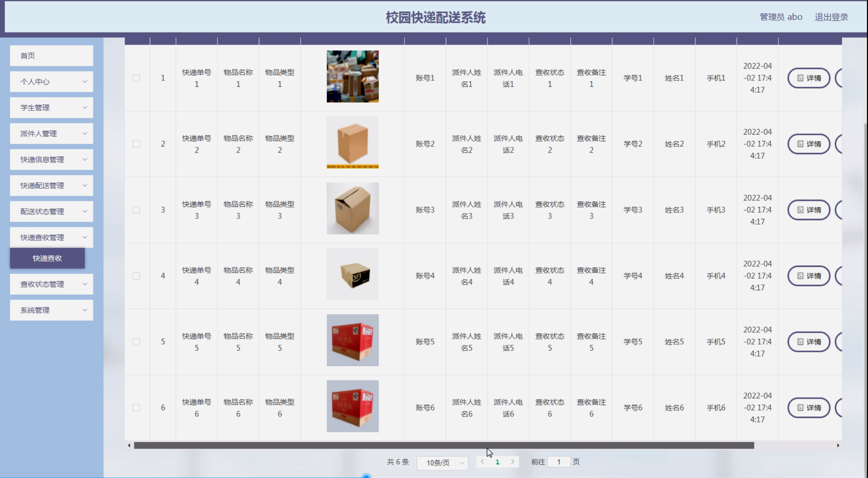
Task: Click the next page arrow in pagination
Action: click(512, 462)
